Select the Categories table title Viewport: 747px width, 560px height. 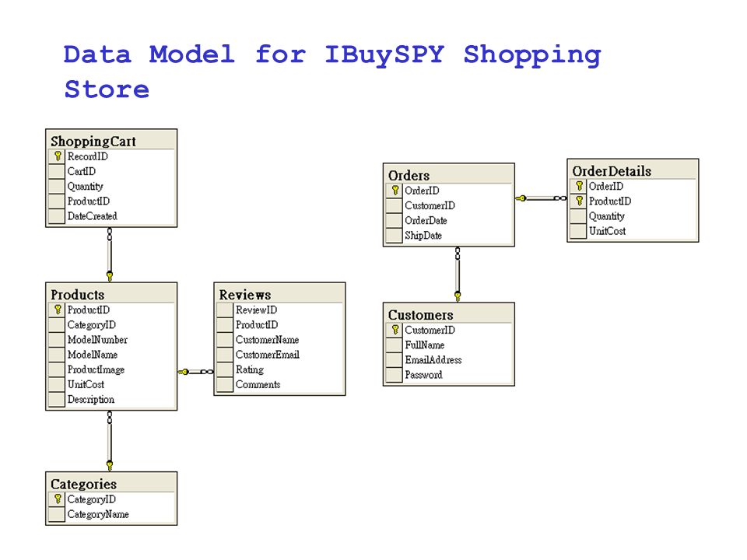83,485
